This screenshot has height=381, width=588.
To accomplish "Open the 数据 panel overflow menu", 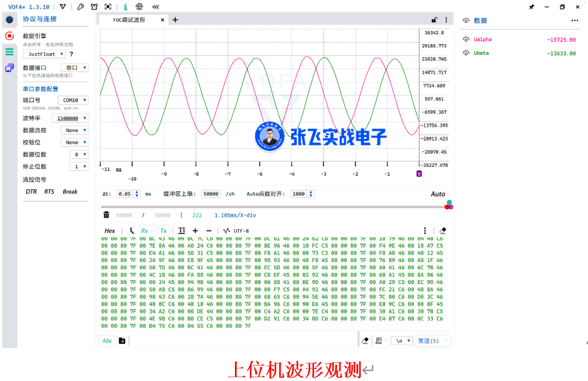I will [575, 20].
